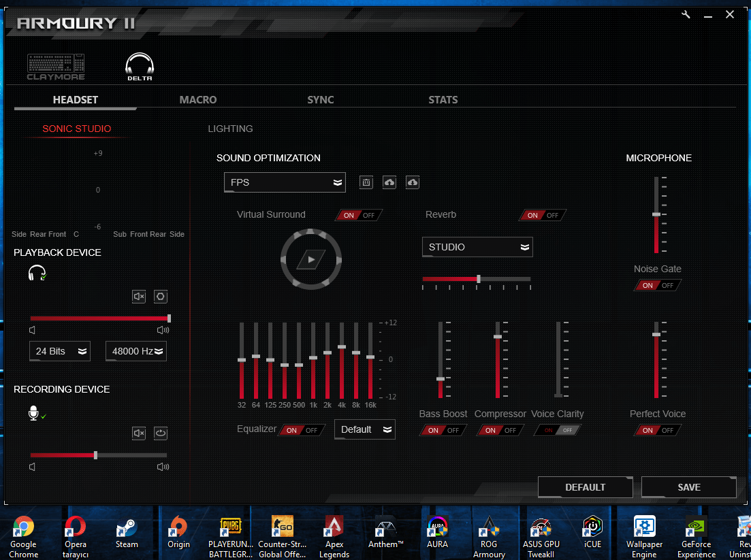Image resolution: width=751 pixels, height=560 pixels.
Task: Open GeForce Experience desktop shortcut
Action: click(x=697, y=537)
